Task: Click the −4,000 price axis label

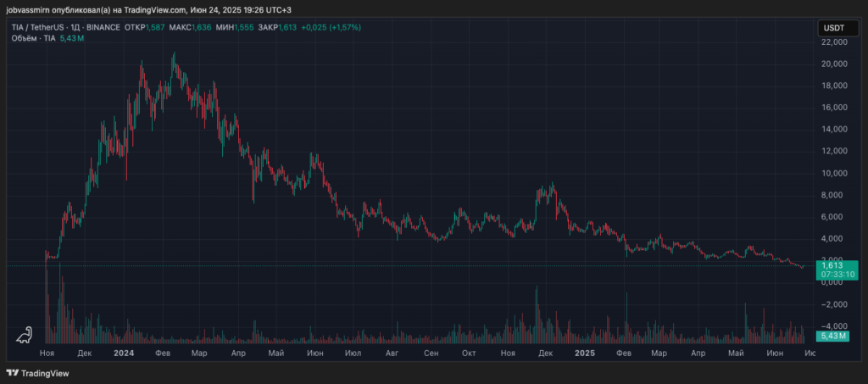Action: [x=834, y=326]
